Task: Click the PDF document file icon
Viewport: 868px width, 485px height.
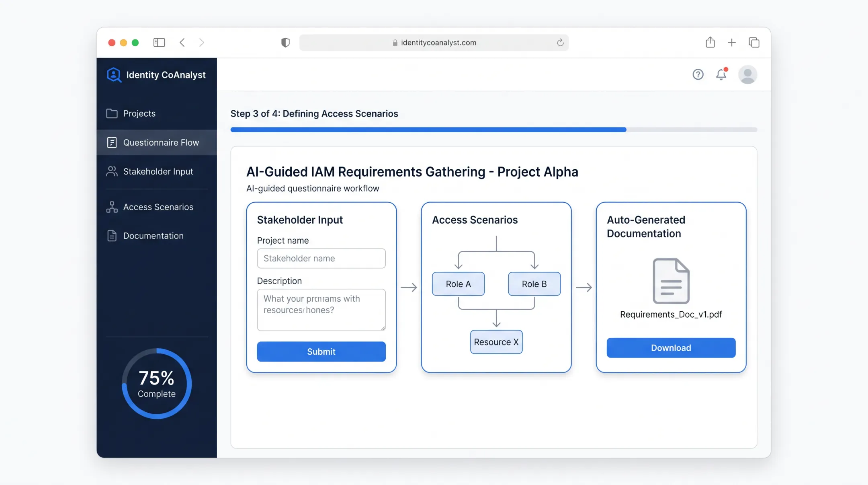Action: (x=671, y=281)
